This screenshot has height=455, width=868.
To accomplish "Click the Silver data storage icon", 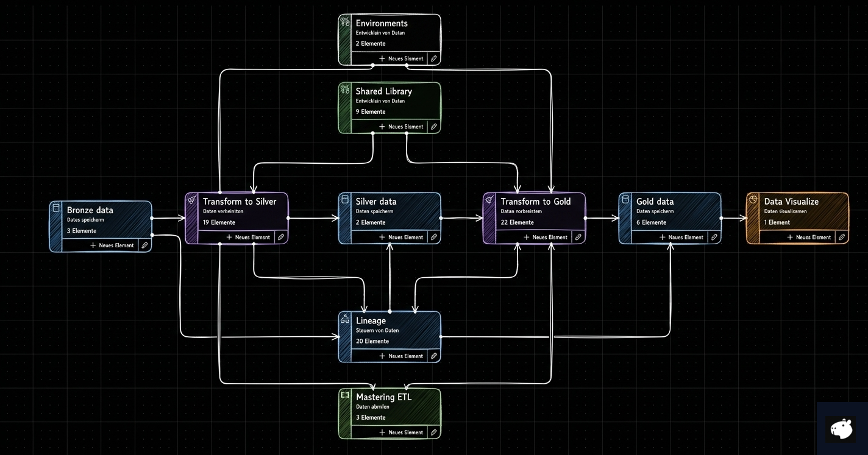I will point(345,200).
